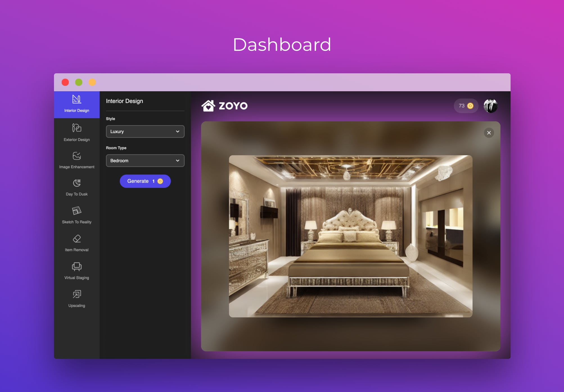Select the Item Removal eraser icon
Viewport: 564px width, 392px height.
pyautogui.click(x=76, y=239)
